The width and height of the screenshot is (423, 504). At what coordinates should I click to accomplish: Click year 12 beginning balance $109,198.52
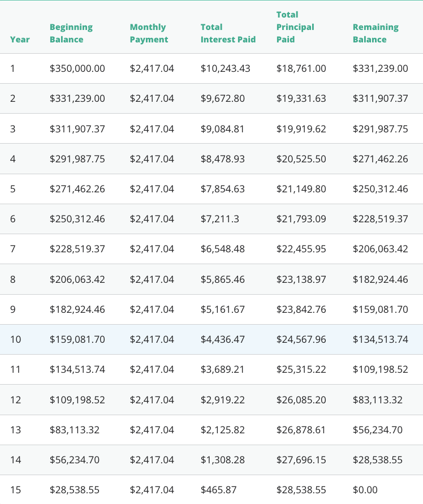tap(77, 400)
